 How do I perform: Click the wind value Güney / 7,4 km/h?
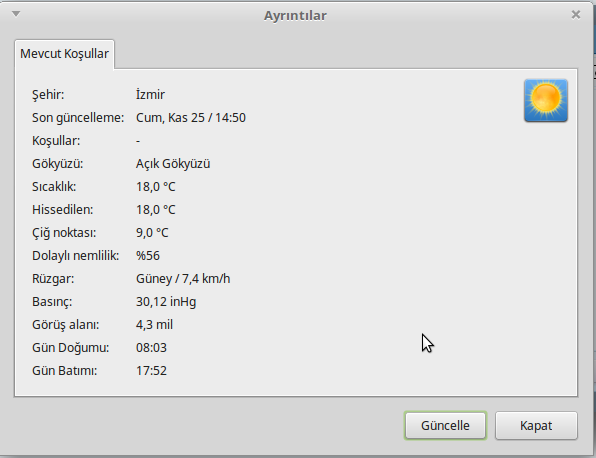pyautogui.click(x=183, y=279)
